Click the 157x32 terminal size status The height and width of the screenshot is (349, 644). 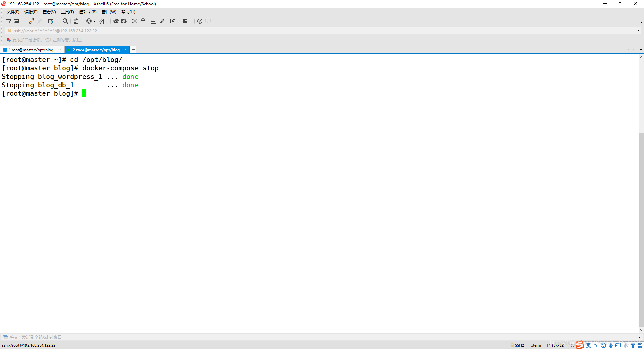click(555, 345)
